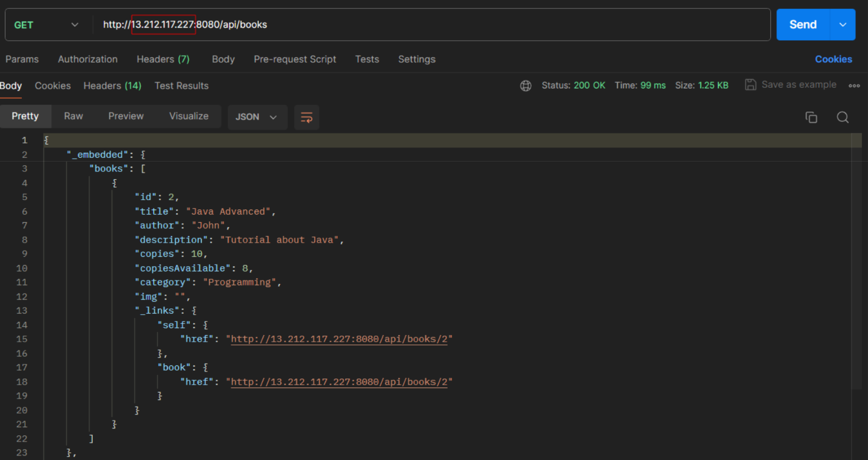Select the Visualize view mode
Image resolution: width=868 pixels, height=460 pixels.
(189, 116)
